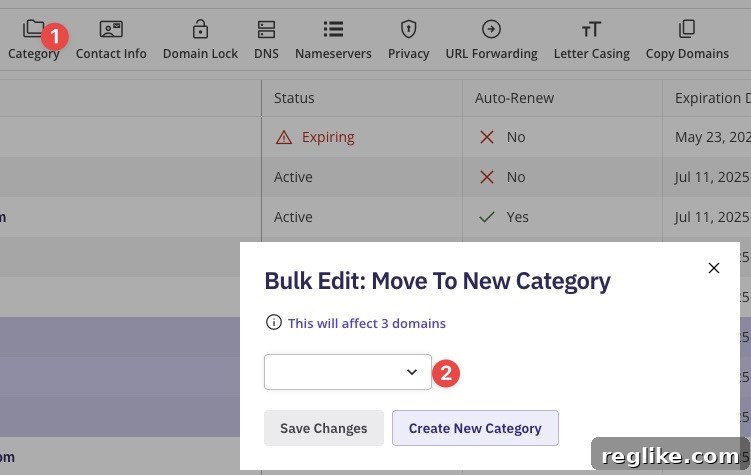This screenshot has height=475, width=751.
Task: Click the Copy Domains icon
Action: tap(687, 29)
